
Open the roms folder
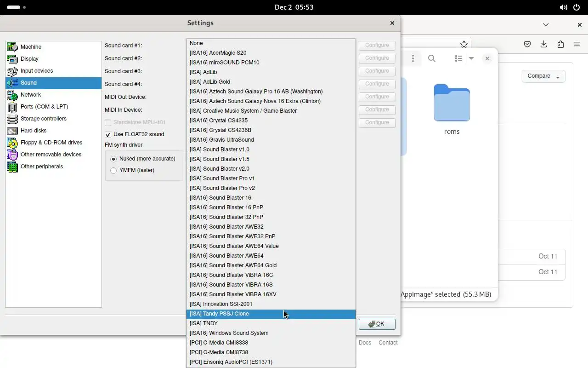(452, 109)
